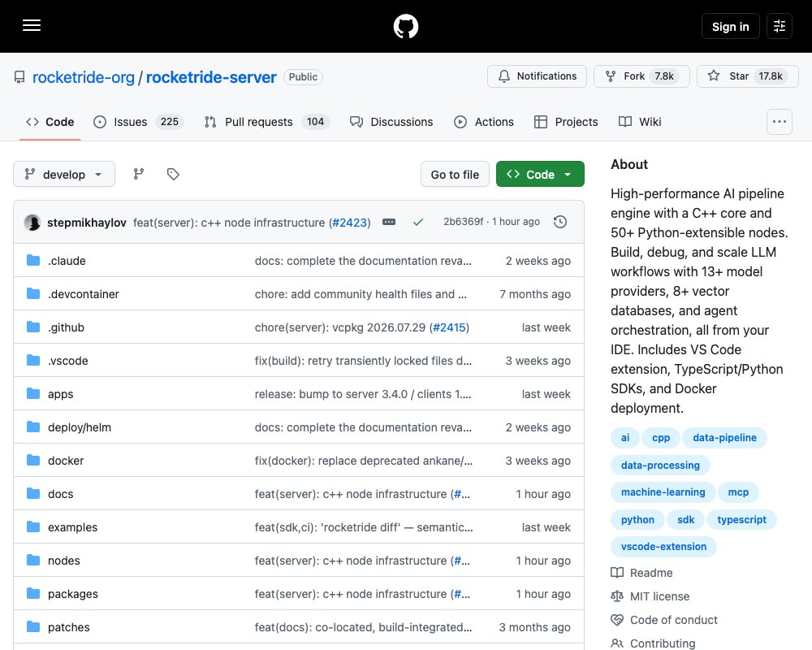Viewport: 812px width, 650px height.
Task: Select the typescript topic tag
Action: point(741,519)
